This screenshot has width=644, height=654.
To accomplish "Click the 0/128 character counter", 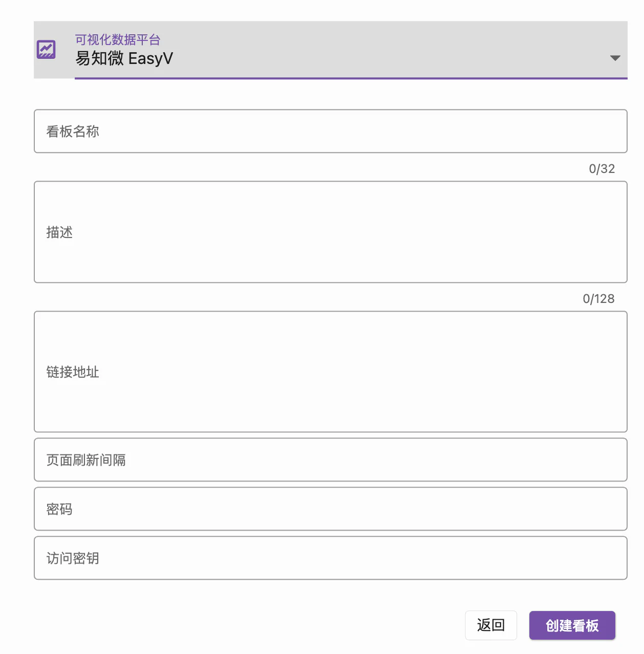I will [x=598, y=299].
